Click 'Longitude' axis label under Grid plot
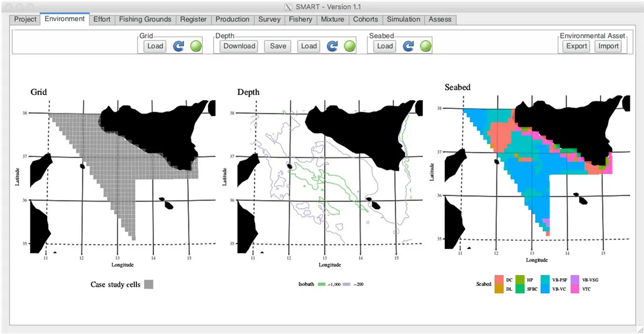This screenshot has width=644, height=334. coord(122,265)
